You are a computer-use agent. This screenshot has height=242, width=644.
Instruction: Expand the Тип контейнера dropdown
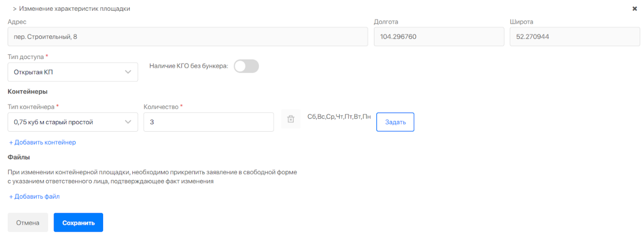click(x=73, y=122)
